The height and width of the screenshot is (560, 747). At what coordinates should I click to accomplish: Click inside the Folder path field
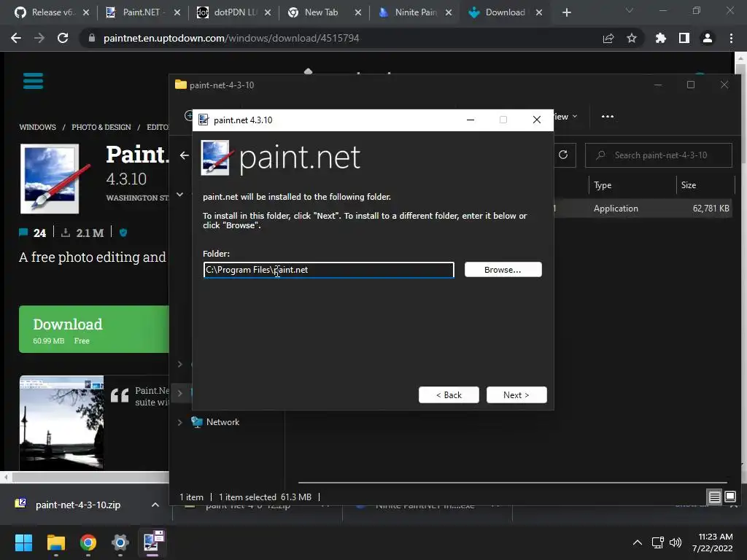(x=329, y=270)
